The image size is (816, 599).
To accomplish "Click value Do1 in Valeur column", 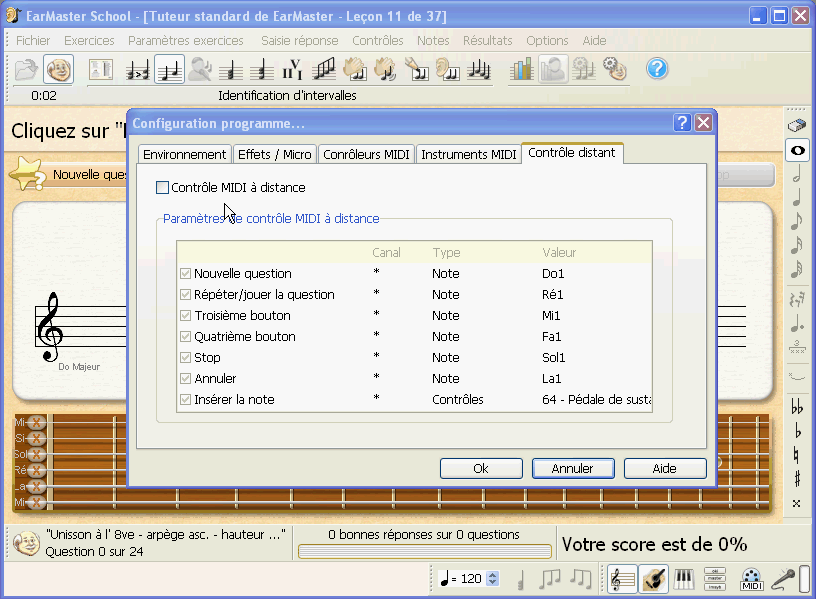I will tap(553, 274).
